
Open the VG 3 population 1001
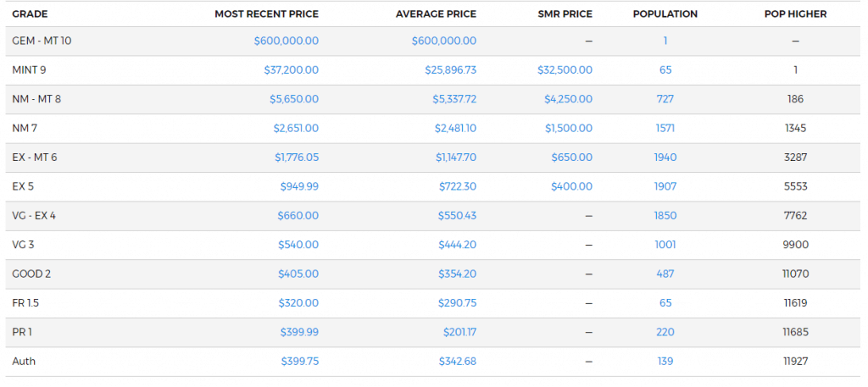pos(665,245)
